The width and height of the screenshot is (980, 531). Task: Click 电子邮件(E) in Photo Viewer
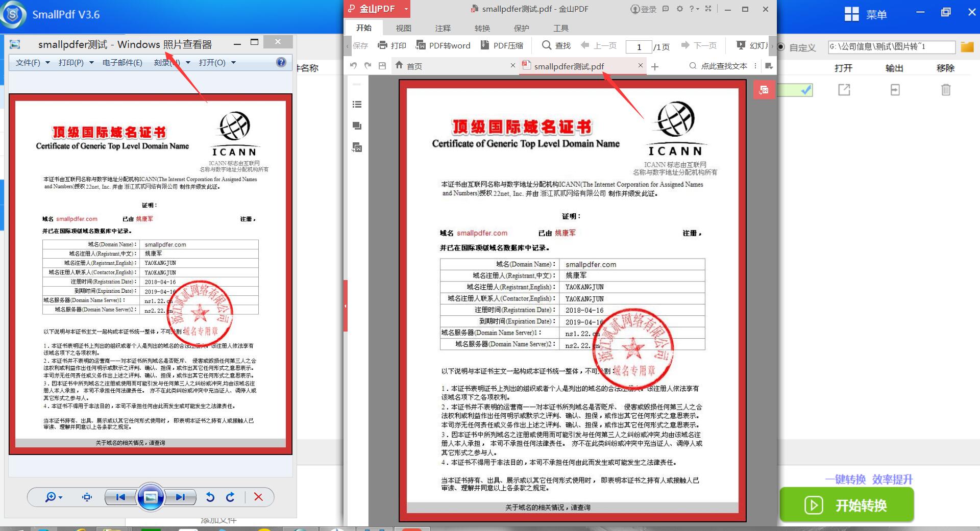pos(122,63)
